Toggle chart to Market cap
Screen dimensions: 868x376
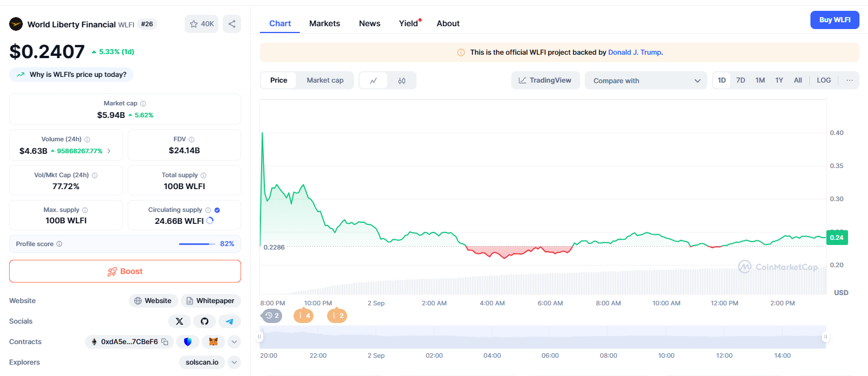pos(325,80)
